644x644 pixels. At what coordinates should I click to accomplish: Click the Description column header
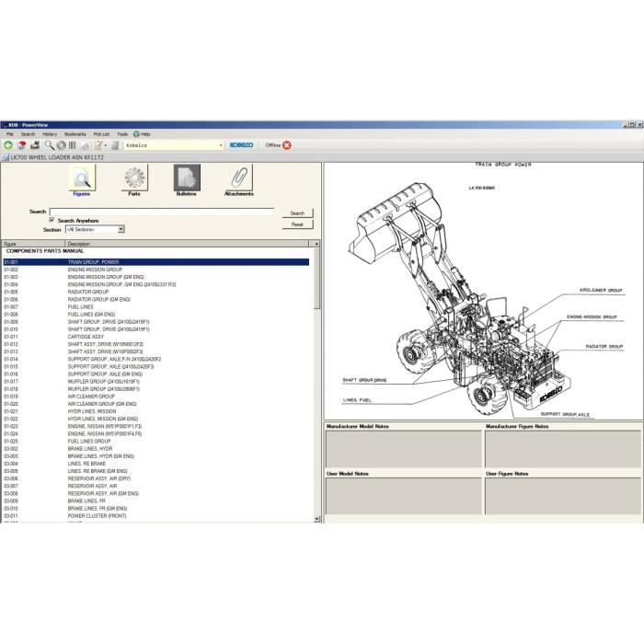click(x=189, y=244)
